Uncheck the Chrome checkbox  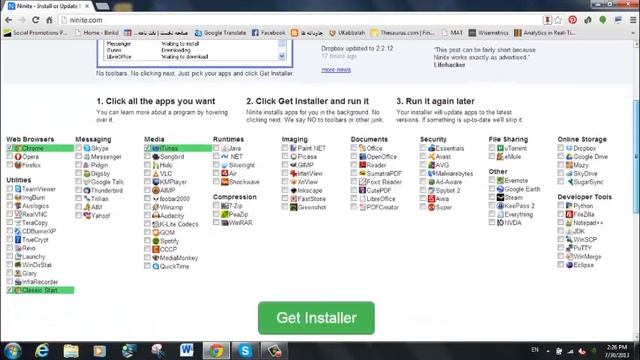coord(10,148)
